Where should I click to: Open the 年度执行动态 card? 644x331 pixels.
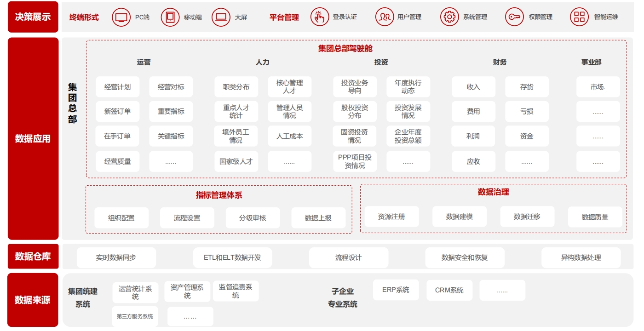(x=408, y=87)
